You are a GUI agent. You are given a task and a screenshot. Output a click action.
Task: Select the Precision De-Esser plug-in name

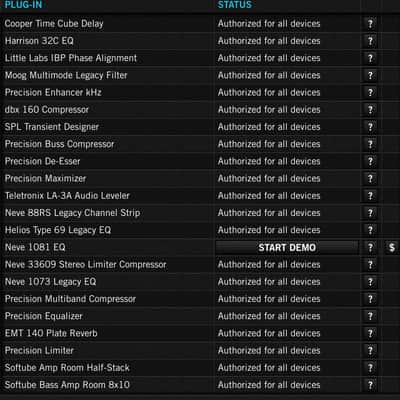click(42, 161)
